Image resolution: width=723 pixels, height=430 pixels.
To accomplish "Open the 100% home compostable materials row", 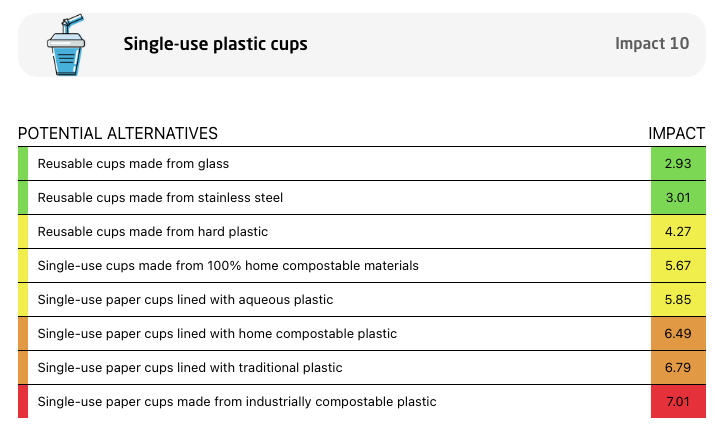I will click(362, 266).
